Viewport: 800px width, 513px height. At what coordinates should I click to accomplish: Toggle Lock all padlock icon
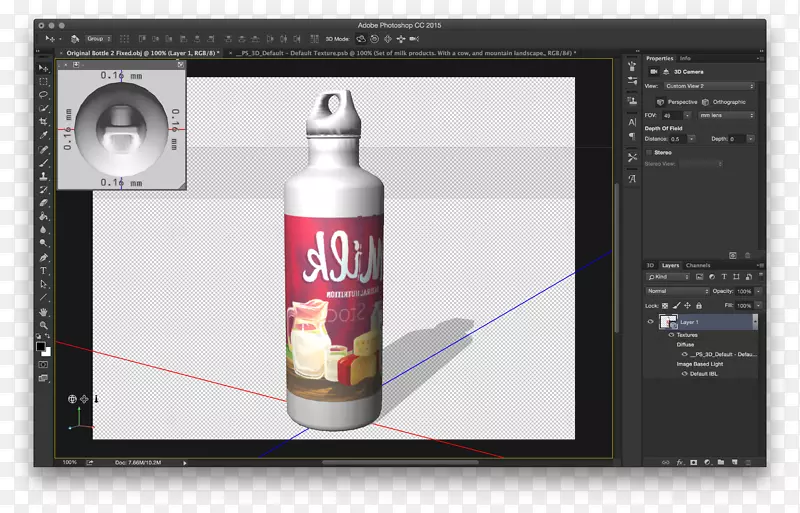point(698,306)
